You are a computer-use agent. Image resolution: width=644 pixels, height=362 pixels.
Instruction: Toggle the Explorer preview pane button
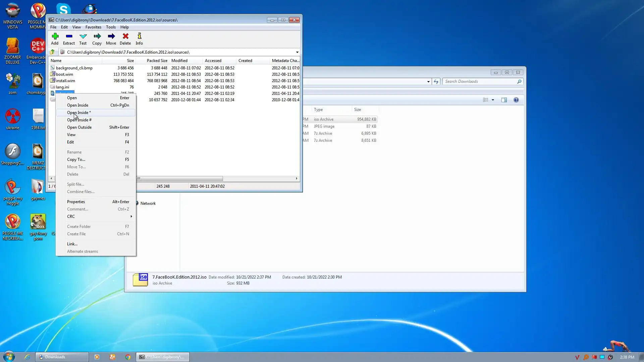504,100
